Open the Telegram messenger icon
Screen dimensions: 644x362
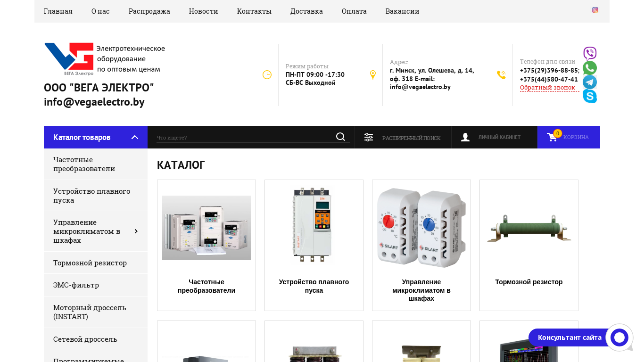tap(590, 82)
